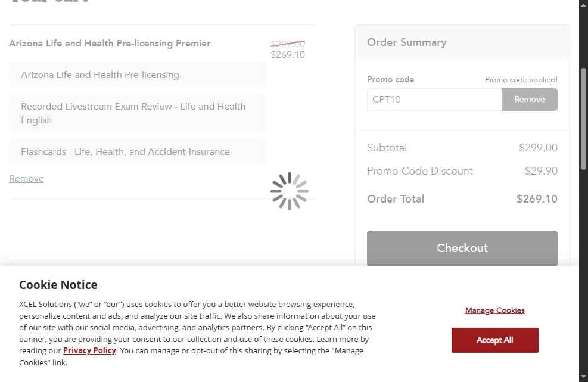Click the scrollbar down arrow
This screenshot has width=588, height=382.
pyautogui.click(x=583, y=377)
